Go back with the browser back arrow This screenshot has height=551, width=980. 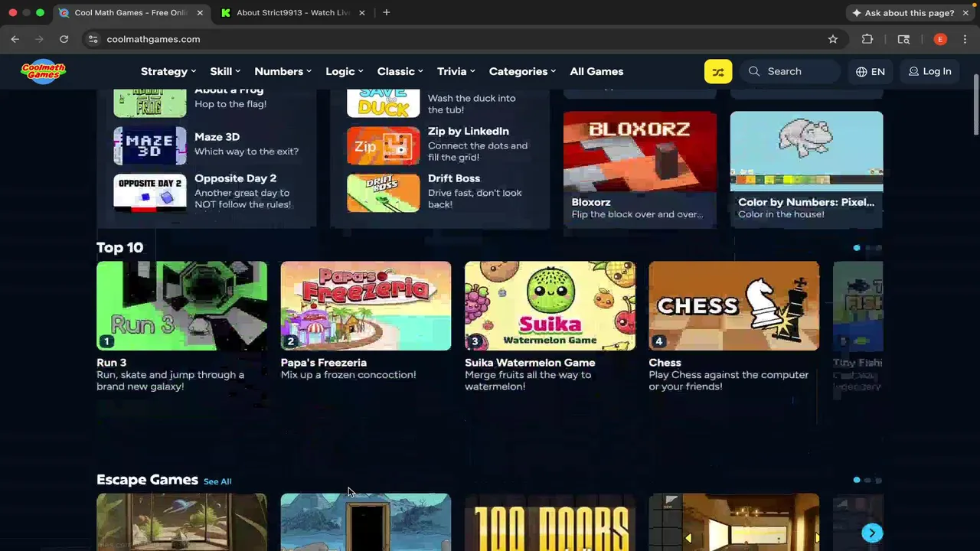coord(15,39)
